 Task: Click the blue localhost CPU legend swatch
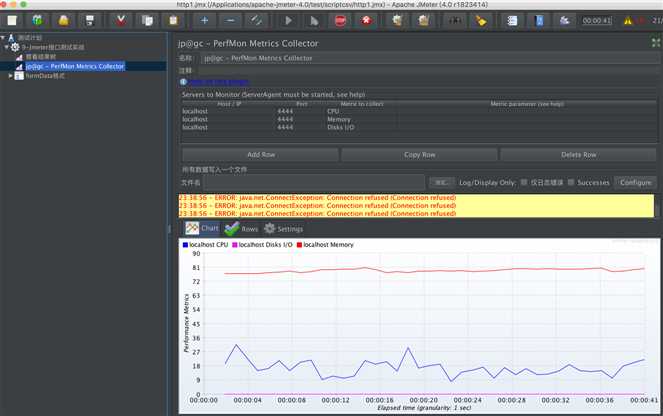point(185,245)
